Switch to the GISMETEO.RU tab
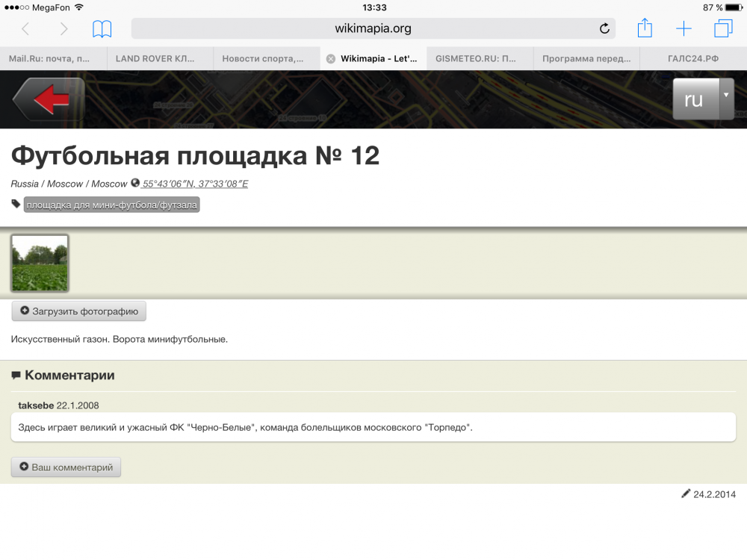Screen dimensions: 747x560 pos(480,58)
